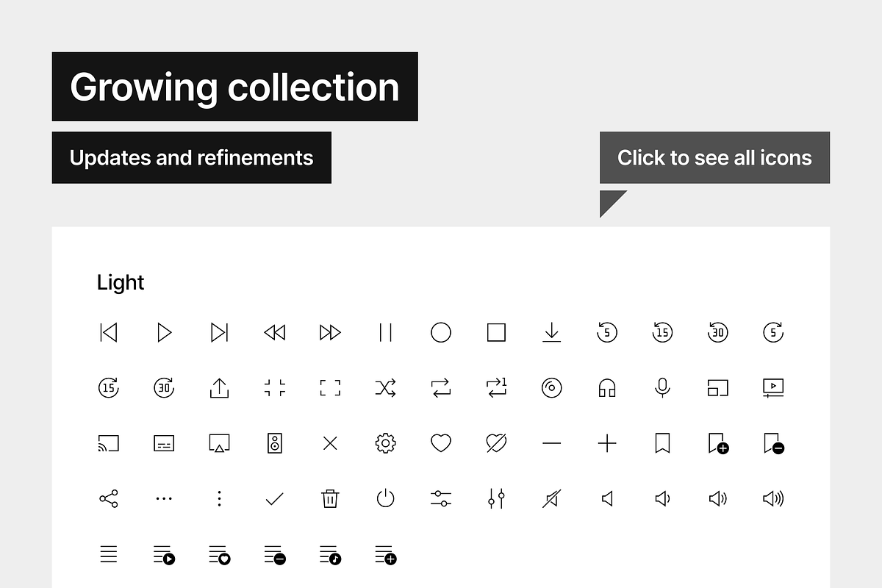The height and width of the screenshot is (588, 882).
Task: Click to see all icons button
Action: [714, 157]
